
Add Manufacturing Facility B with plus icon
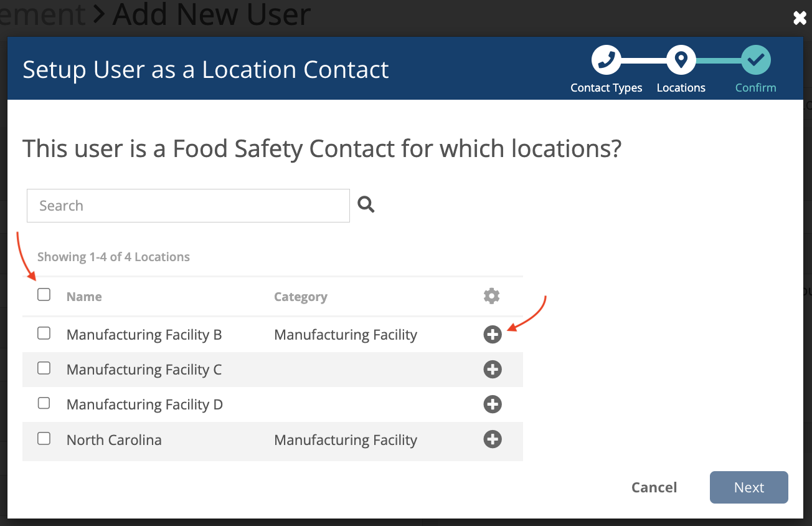coord(493,335)
